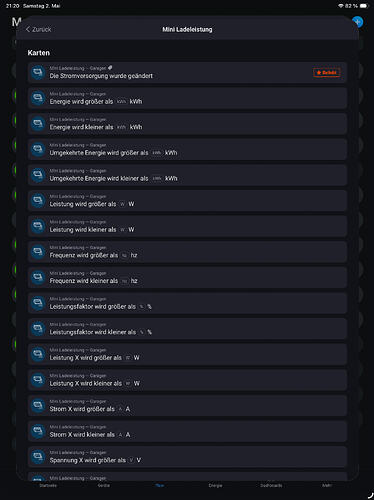Select the 'Leistung wird kleiner als' card
This screenshot has height=500, width=374.
187,226
